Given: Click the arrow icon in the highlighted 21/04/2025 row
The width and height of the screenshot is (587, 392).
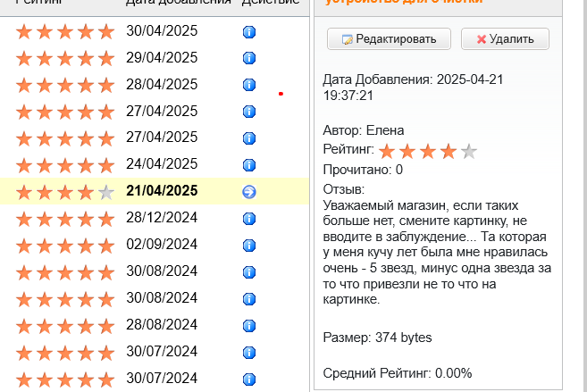Looking at the screenshot, I should point(249,192).
